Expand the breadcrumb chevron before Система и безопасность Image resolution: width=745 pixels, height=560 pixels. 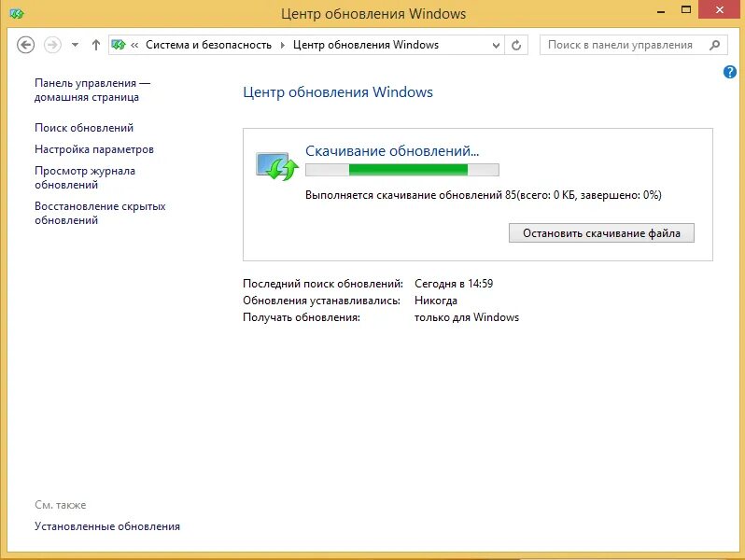pyautogui.click(x=134, y=45)
